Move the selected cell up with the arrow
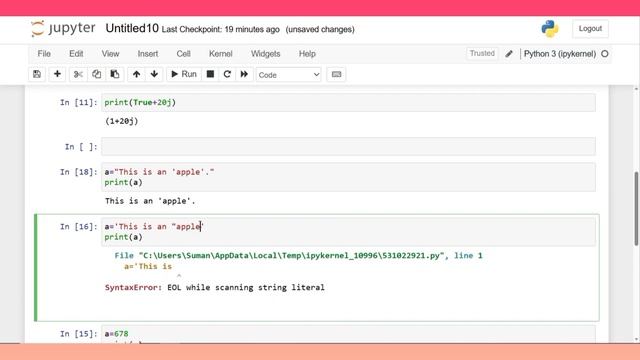 (136, 74)
